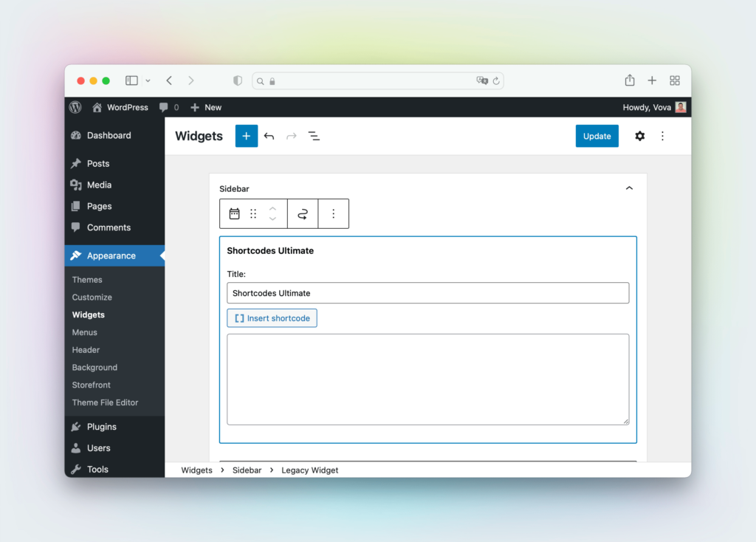Click the WordPress logo in admin bar
The height and width of the screenshot is (542, 756).
tap(75, 108)
